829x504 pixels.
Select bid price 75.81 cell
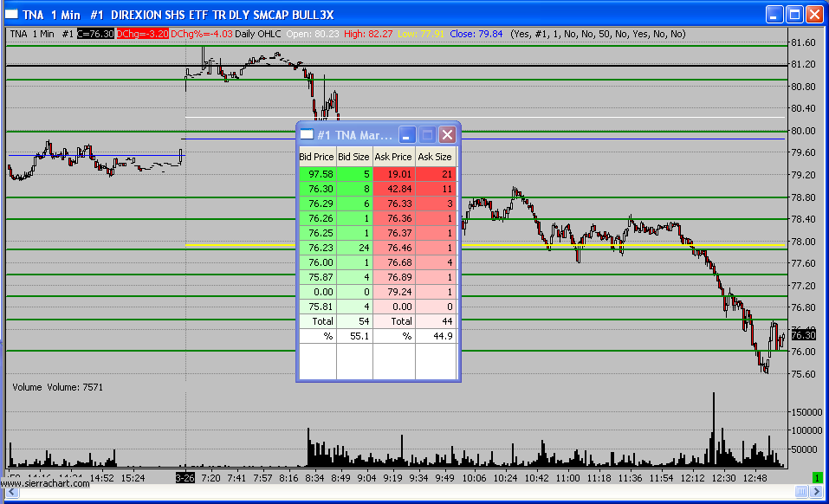317,307
